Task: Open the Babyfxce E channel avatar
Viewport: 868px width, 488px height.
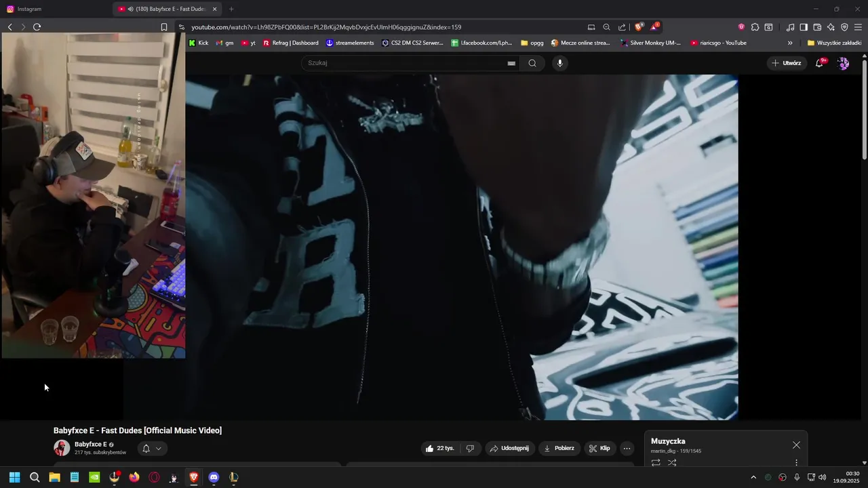Action: click(x=62, y=448)
